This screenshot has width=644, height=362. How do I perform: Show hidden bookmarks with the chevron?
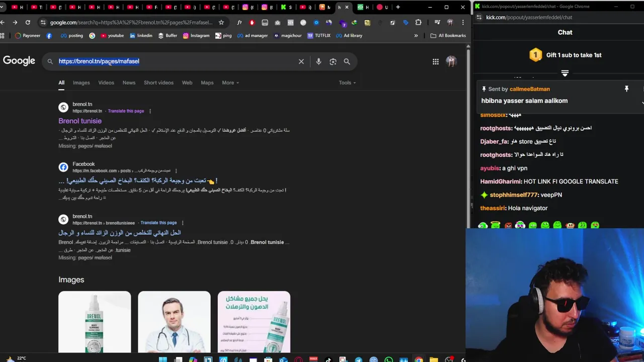[416, 35]
